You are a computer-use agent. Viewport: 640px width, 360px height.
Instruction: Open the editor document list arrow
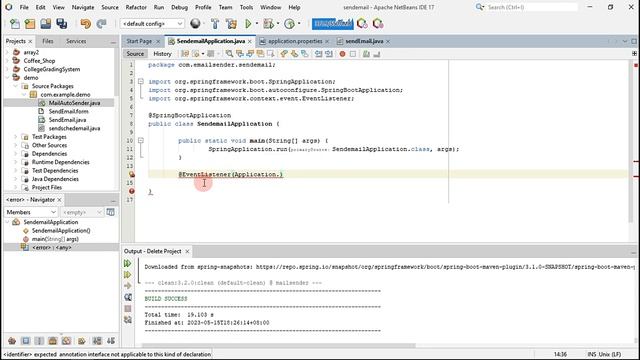[624, 41]
